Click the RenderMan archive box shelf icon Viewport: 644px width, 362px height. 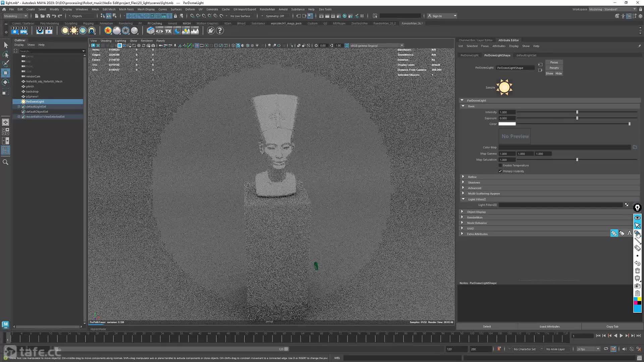coord(151,31)
